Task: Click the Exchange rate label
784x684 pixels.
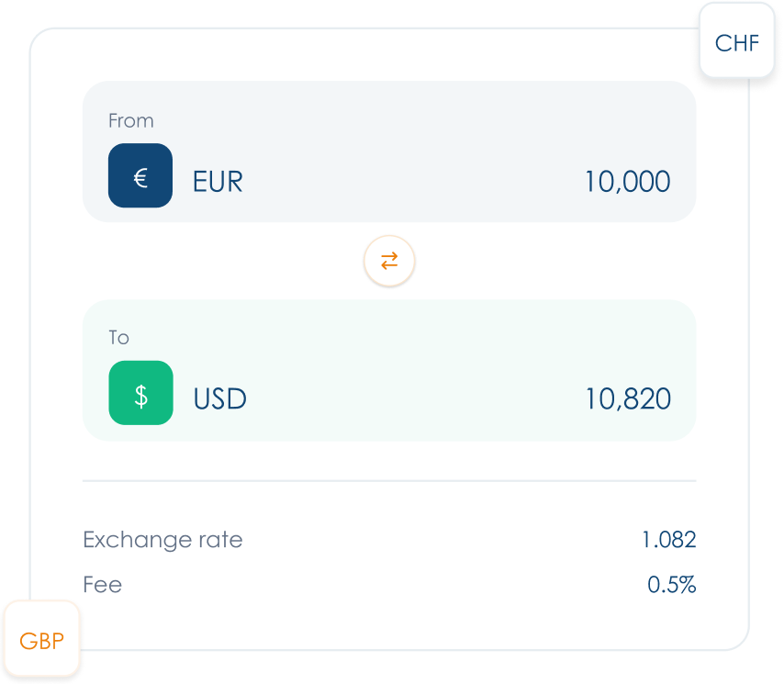Action: click(162, 539)
